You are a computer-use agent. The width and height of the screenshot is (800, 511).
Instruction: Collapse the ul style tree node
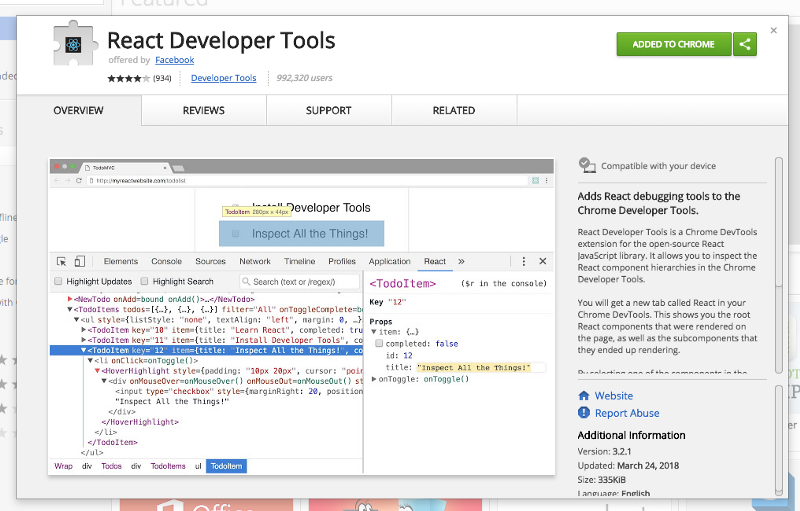(77, 319)
